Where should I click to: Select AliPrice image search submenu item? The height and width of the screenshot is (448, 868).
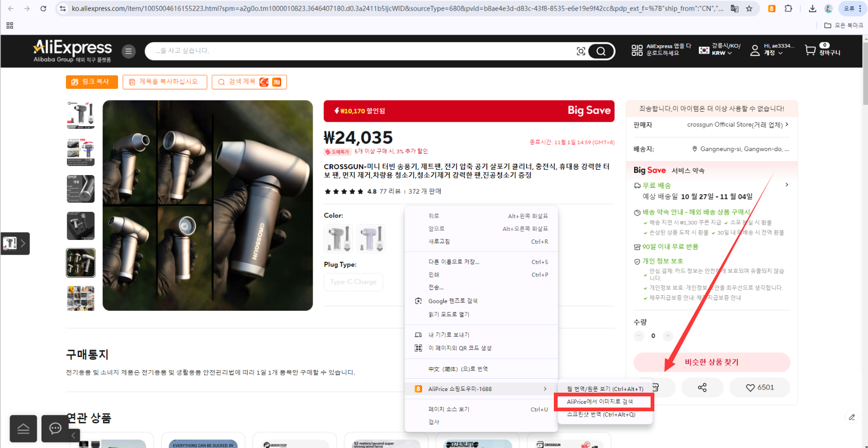point(604,402)
